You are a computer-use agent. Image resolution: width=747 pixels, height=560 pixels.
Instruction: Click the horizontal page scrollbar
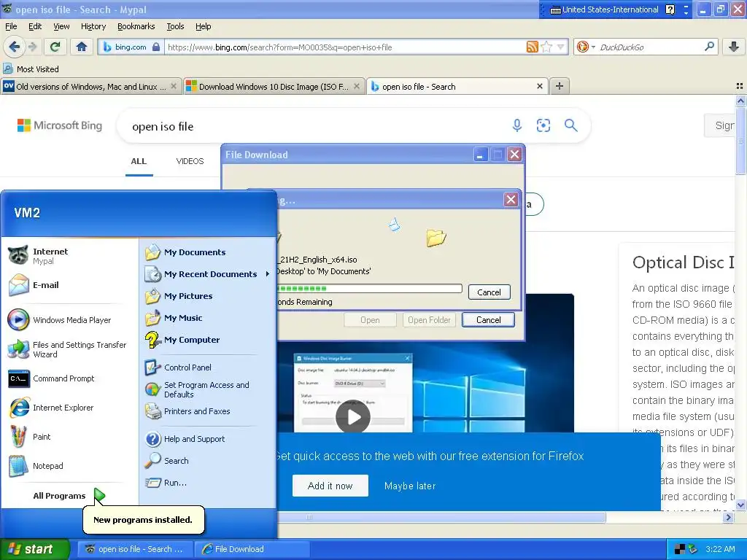441,517
